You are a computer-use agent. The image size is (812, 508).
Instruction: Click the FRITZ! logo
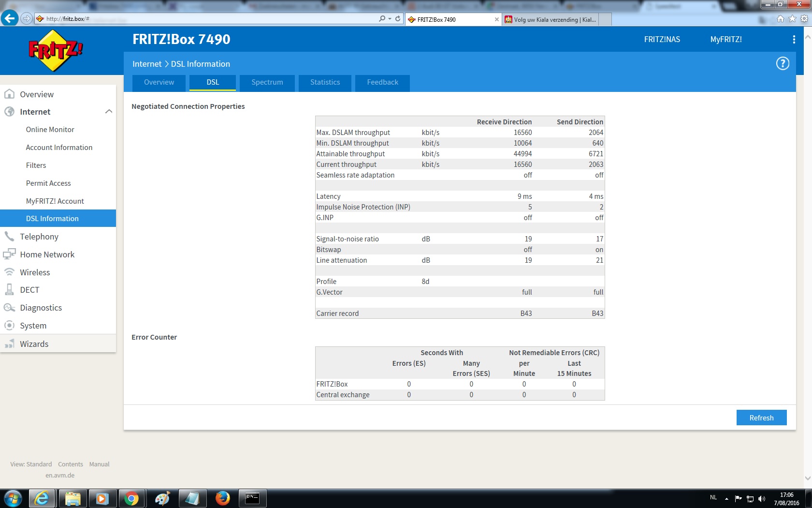(56, 50)
